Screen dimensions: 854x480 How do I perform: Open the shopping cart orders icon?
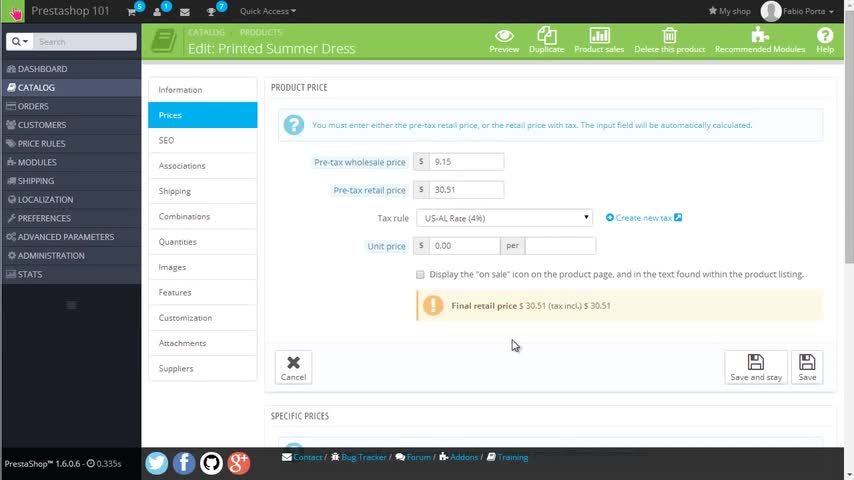point(131,11)
